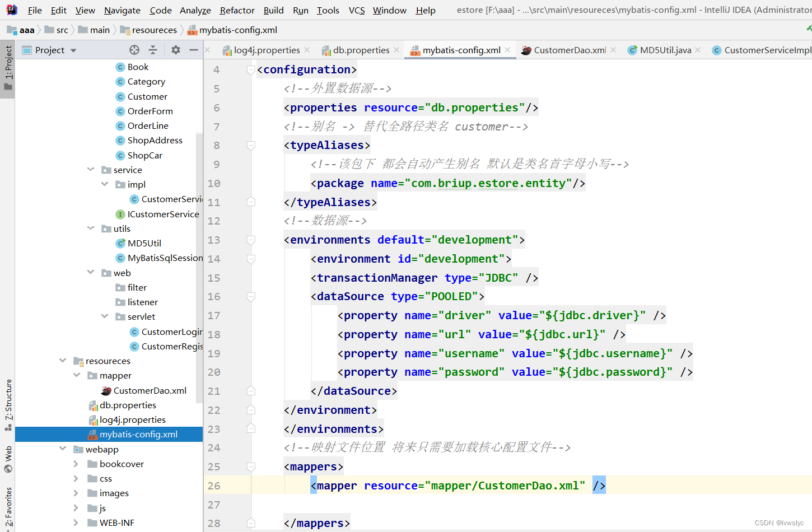Screen dimensions: 812x532
Task: Hide the Project panel with minus icon
Action: [x=194, y=50]
